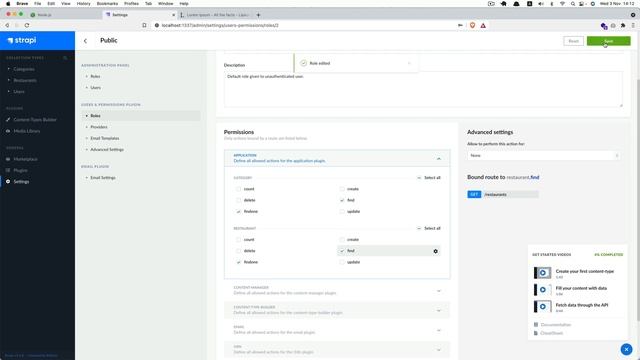Open gear settings for restaurant find permission
The height and width of the screenshot is (360, 640).
[x=436, y=251]
